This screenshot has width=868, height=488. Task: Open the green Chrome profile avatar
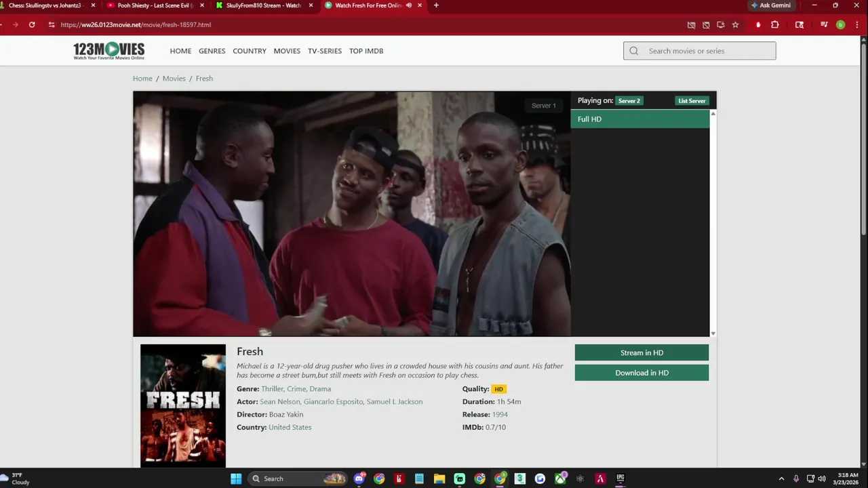pos(840,24)
